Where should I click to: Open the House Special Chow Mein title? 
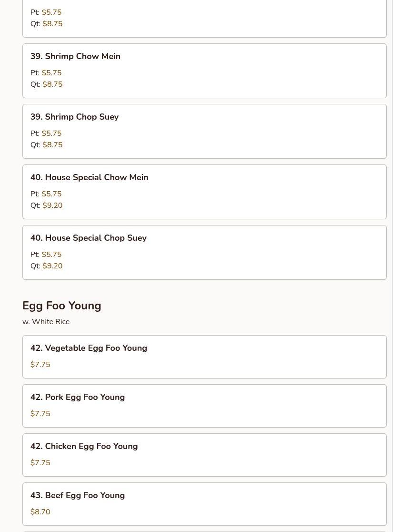(x=89, y=177)
